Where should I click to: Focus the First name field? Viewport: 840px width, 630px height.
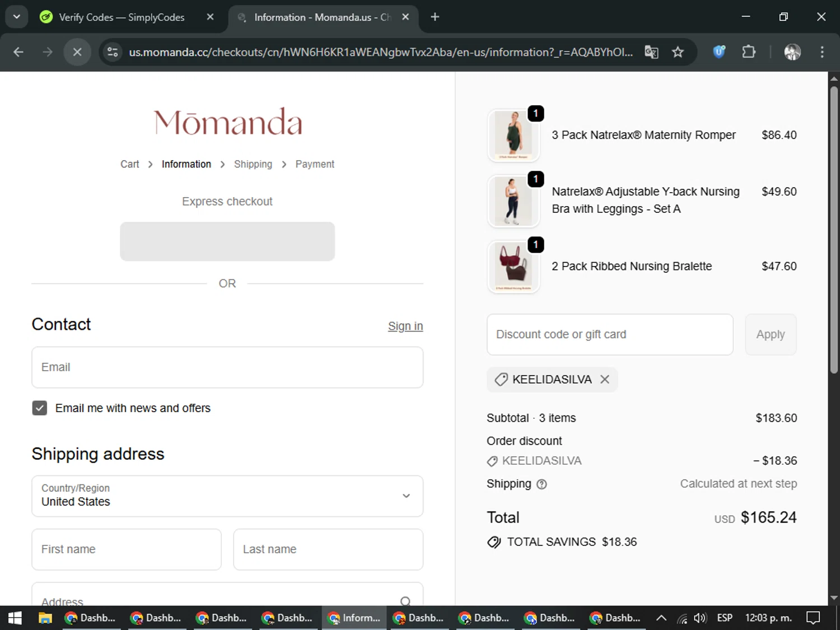(x=127, y=549)
